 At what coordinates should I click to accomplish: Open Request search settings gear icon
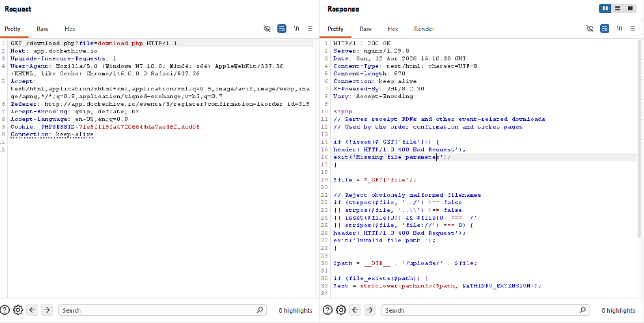[18, 310]
